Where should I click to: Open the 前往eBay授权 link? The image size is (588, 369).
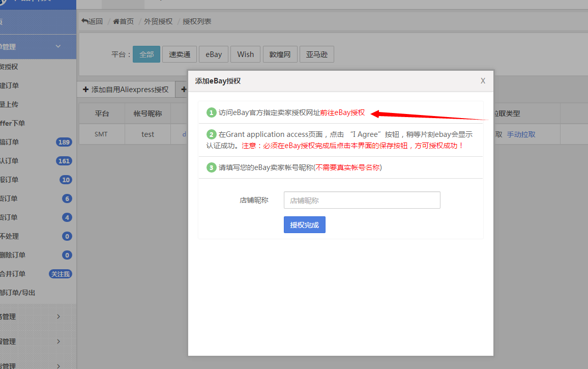coord(342,112)
